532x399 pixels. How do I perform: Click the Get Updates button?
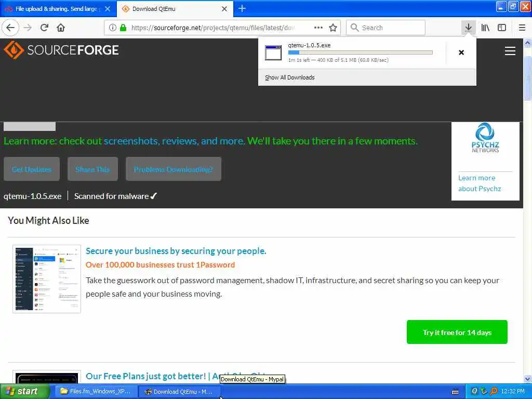pos(32,169)
